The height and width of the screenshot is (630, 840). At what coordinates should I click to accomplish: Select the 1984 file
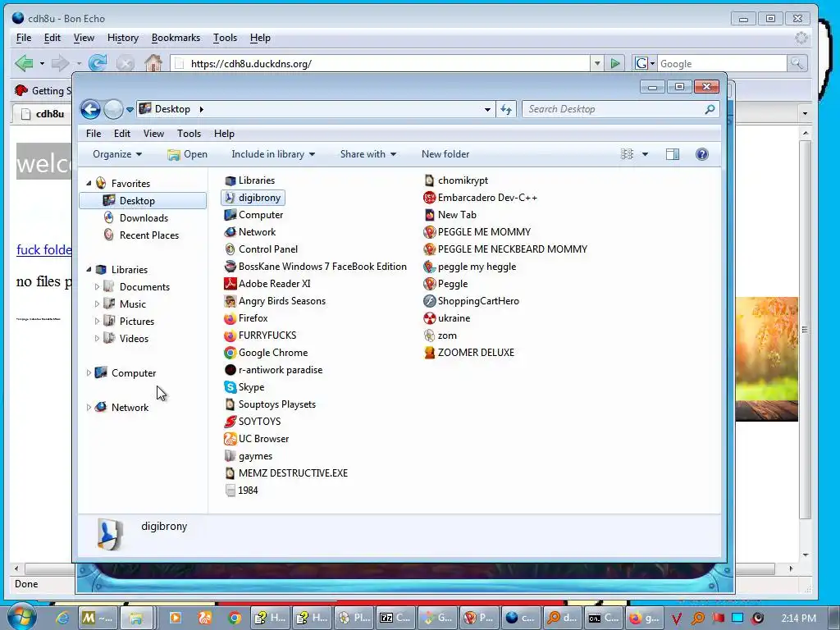242,491
